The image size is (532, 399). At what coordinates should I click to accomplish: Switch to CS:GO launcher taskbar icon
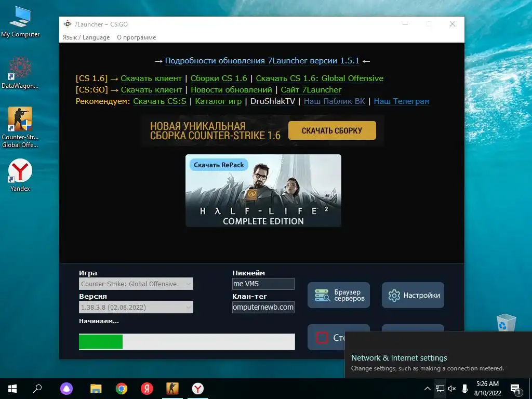(172, 389)
